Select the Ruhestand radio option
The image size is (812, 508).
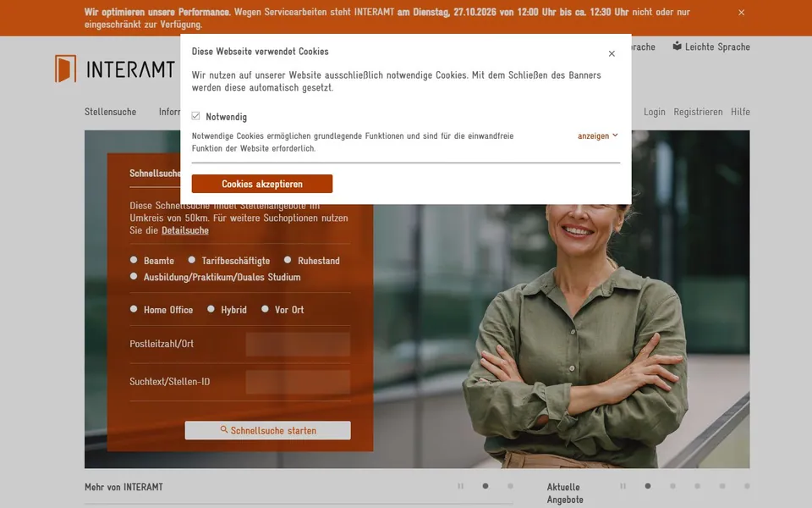[x=288, y=260]
